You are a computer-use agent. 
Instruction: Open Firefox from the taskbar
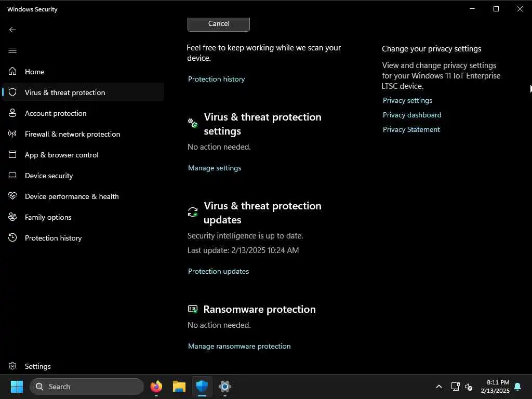[156, 387]
